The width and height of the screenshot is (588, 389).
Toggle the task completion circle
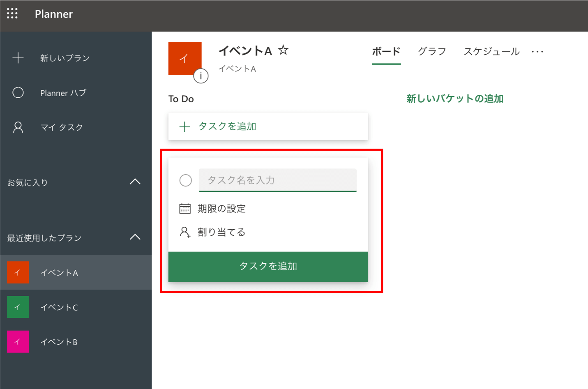pos(186,180)
